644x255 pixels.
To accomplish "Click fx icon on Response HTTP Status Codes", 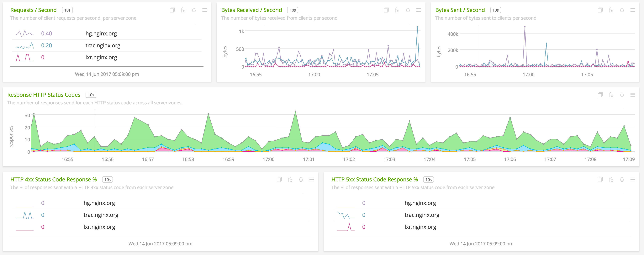I will pos(611,95).
